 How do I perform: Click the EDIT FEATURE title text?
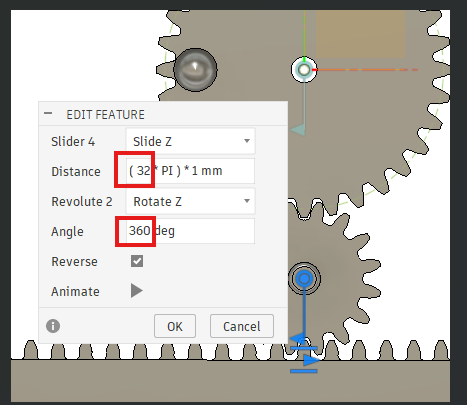coord(105,114)
